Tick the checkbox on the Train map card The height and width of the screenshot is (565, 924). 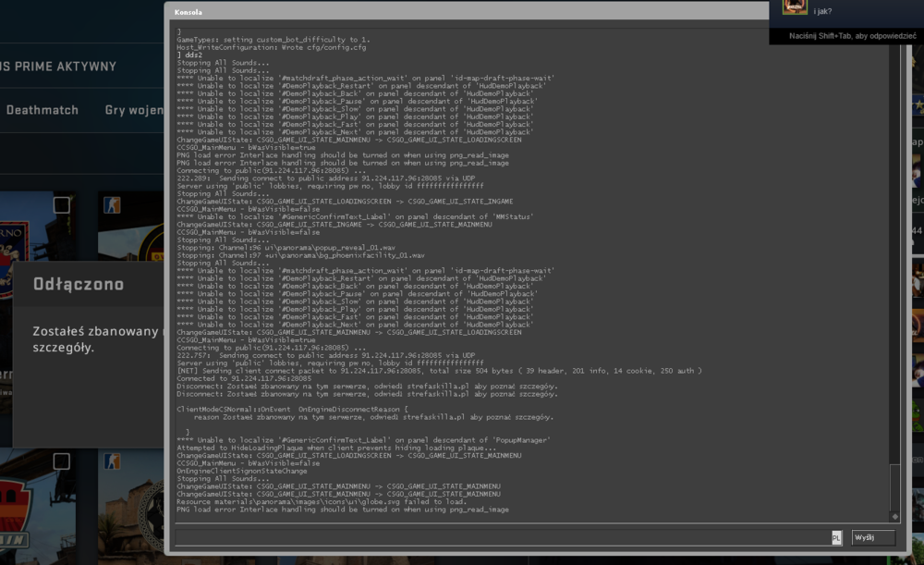pos(61,461)
